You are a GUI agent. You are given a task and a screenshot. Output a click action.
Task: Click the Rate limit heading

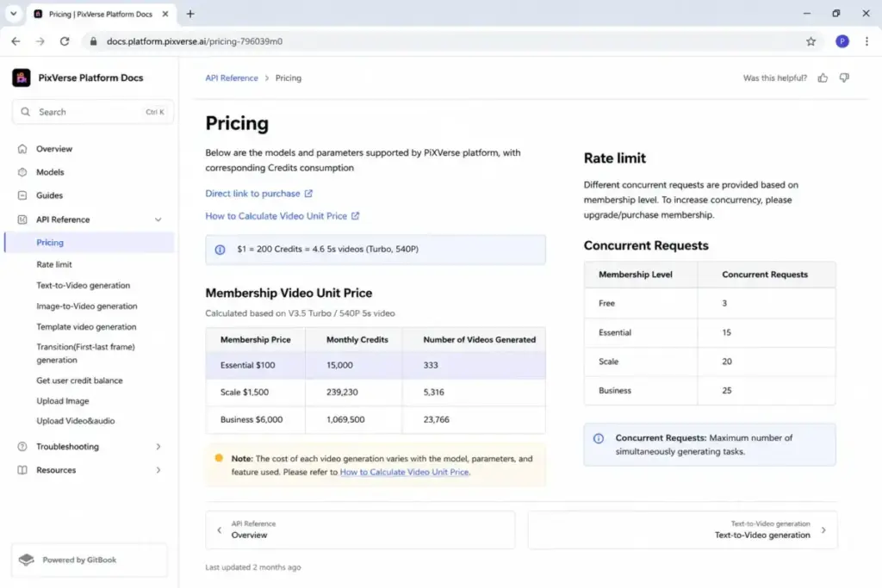click(x=615, y=158)
